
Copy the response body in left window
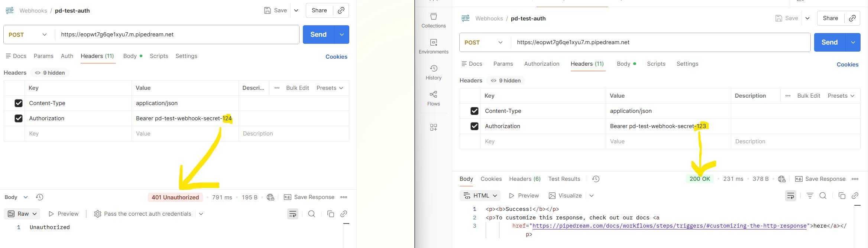point(330,214)
